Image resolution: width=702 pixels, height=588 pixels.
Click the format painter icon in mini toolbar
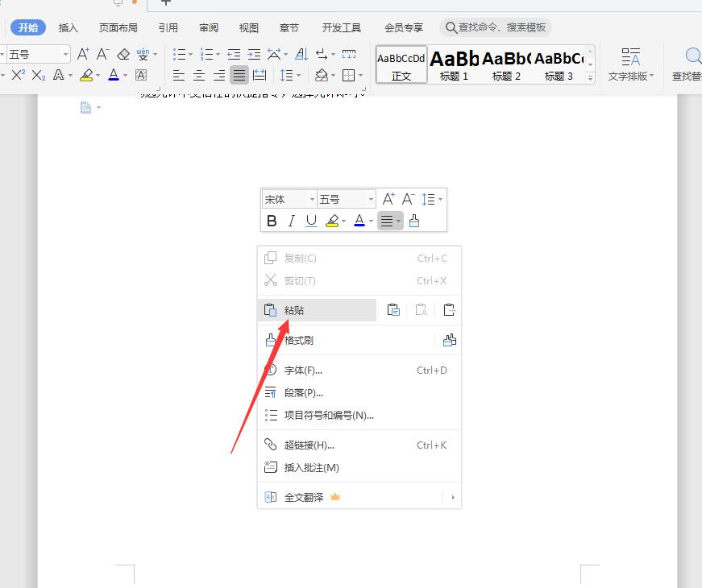tap(414, 221)
